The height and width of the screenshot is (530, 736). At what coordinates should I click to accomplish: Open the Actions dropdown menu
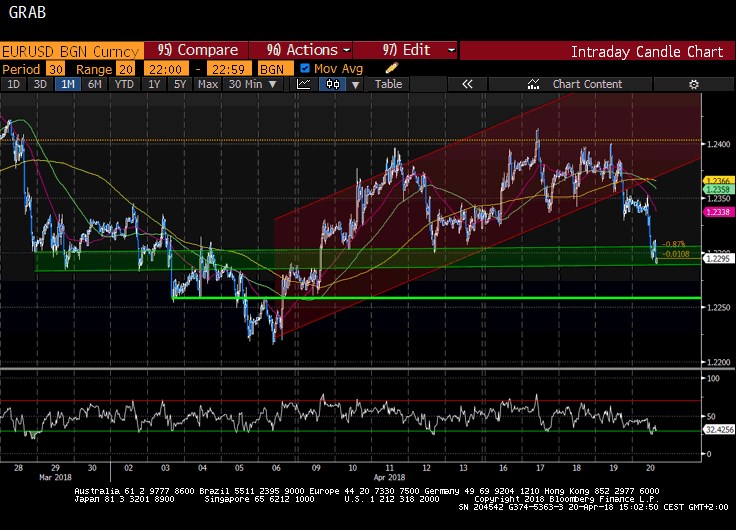(x=309, y=50)
